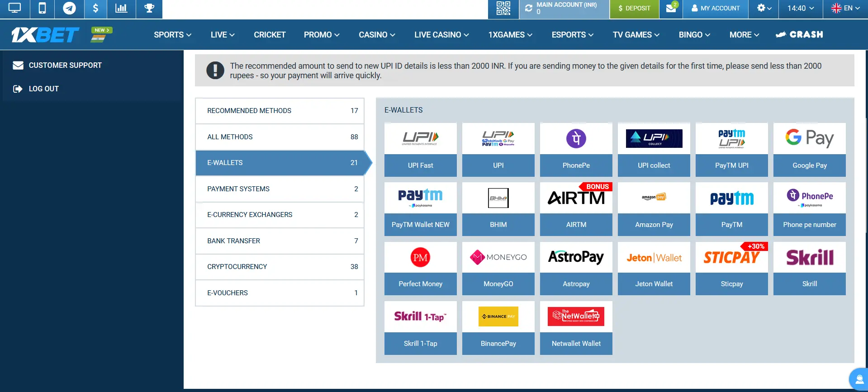
Task: Open the mobile phone app icon
Action: (x=42, y=8)
